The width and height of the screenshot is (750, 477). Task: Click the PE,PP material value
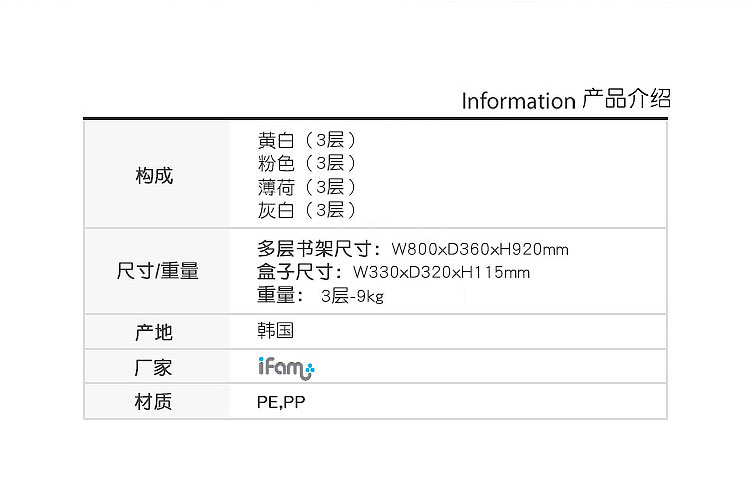point(281,402)
